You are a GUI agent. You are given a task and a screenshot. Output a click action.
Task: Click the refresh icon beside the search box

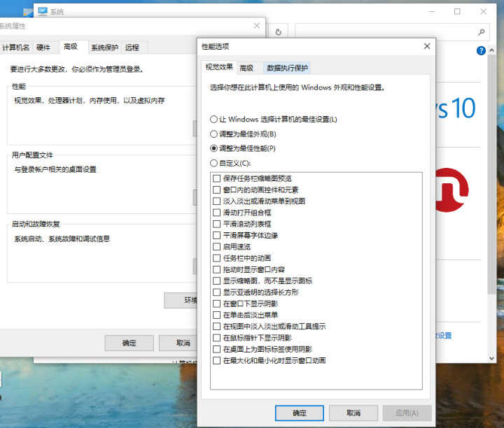(x=279, y=31)
